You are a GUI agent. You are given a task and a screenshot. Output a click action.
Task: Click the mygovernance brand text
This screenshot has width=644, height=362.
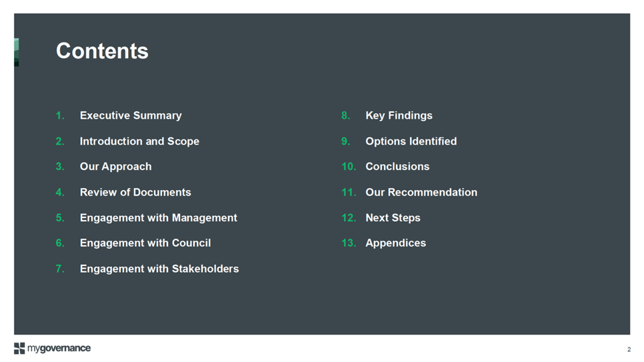[59, 348]
